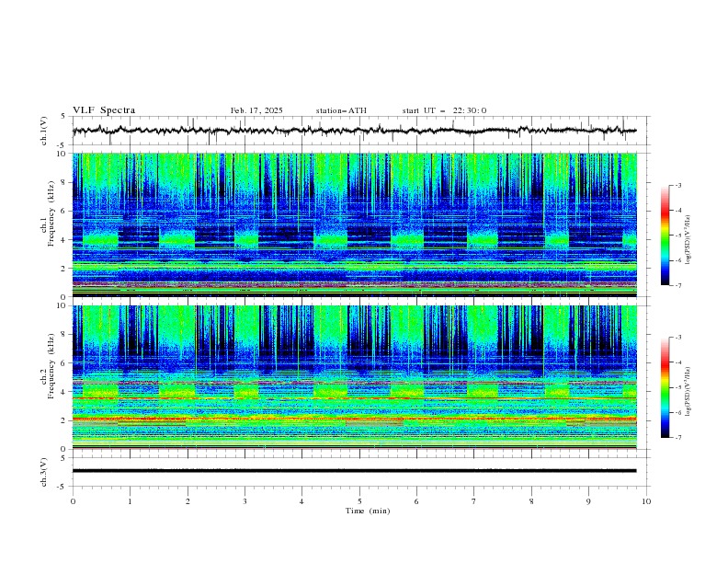Select the "start UT = 22:30:0" text
728x563 pixels.
point(444,110)
